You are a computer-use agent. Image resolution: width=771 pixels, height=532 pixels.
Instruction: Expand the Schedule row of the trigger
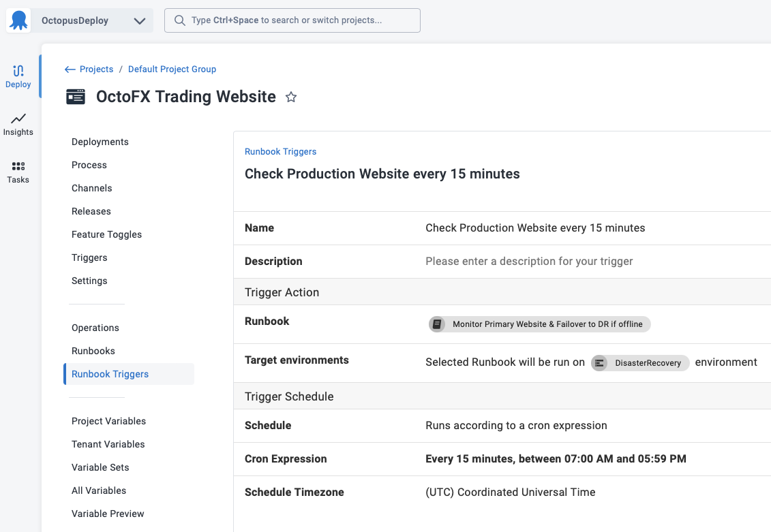tap(502, 426)
